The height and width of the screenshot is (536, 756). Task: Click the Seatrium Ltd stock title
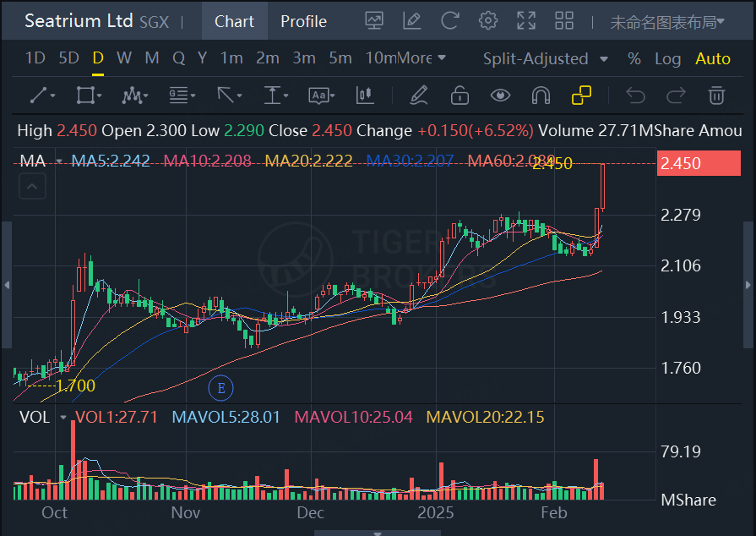tap(79, 21)
